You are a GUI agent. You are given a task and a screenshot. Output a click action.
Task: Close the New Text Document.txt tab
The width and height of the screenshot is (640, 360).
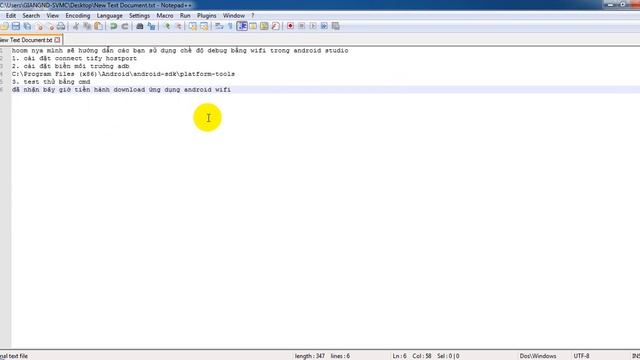pyautogui.click(x=58, y=40)
